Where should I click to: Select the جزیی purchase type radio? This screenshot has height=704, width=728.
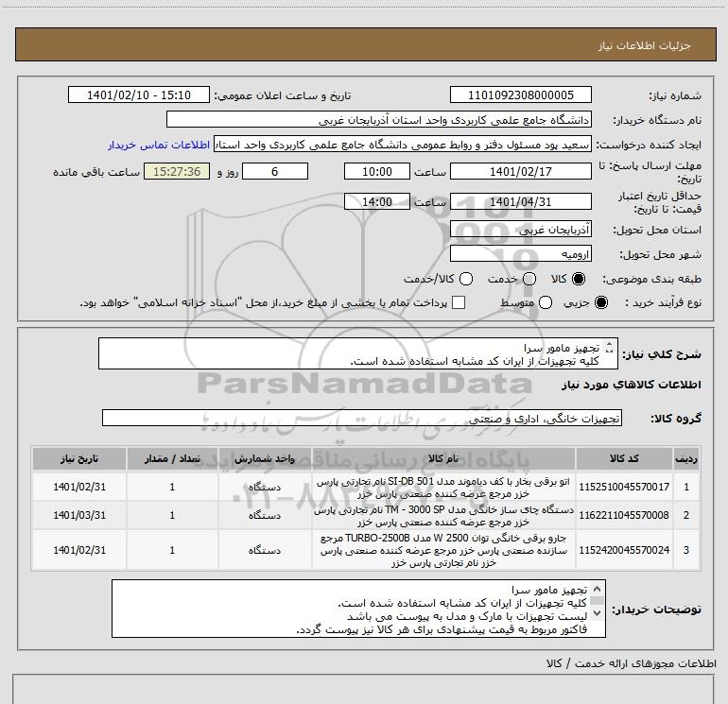click(x=600, y=302)
